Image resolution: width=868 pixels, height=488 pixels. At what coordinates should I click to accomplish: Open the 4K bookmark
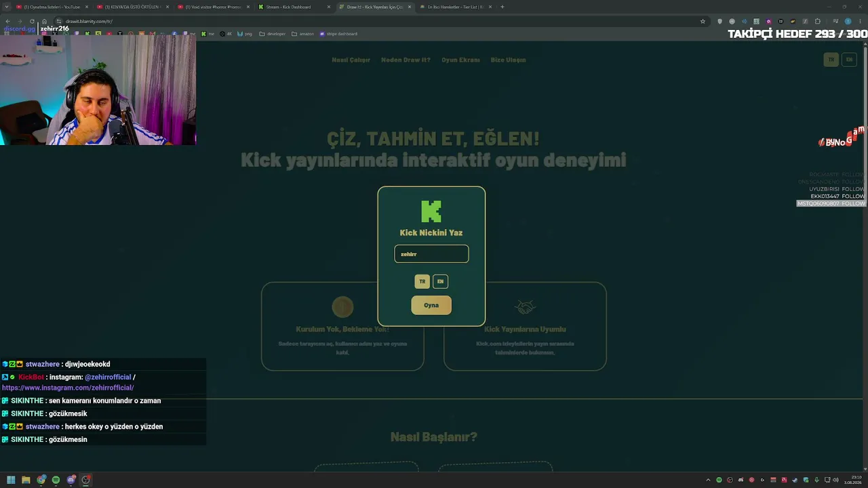point(226,34)
